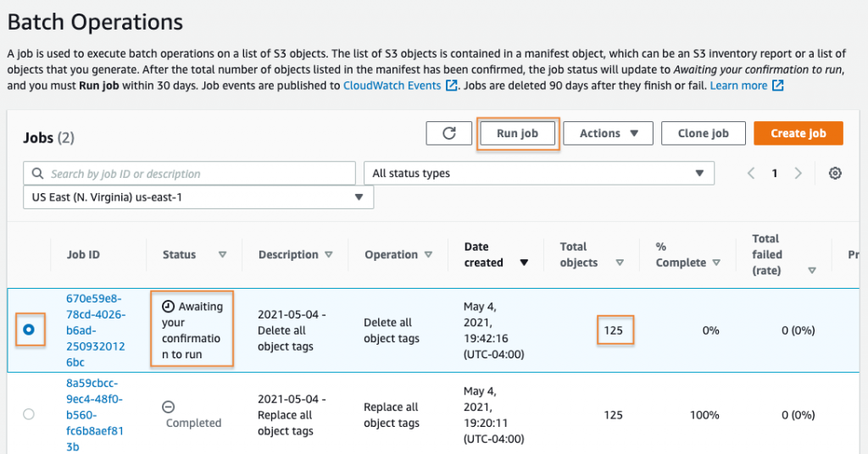Open the Actions dropdown
Image resolution: width=868 pixels, height=454 pixels.
click(609, 133)
